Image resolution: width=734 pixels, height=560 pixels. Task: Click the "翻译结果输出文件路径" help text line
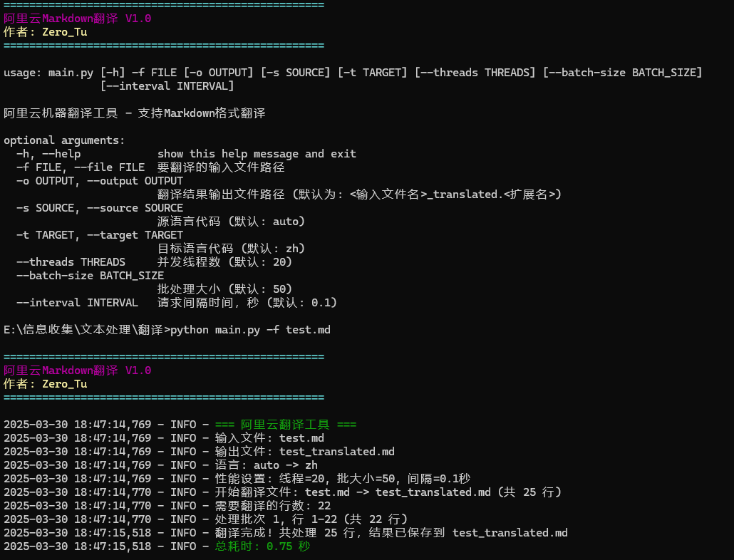pos(359,195)
